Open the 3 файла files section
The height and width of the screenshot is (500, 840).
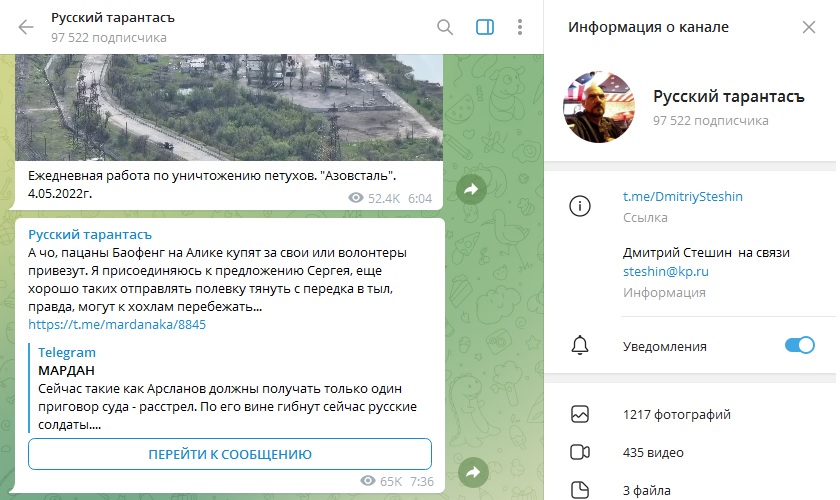647,489
